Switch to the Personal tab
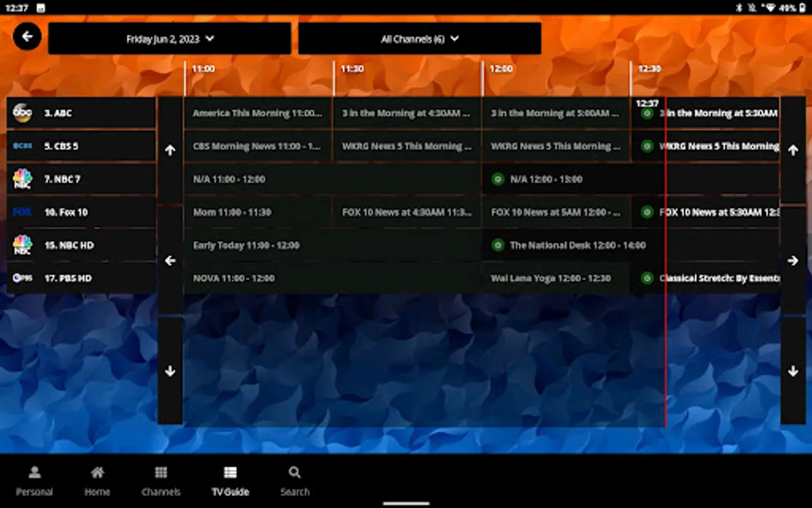 coord(34,481)
